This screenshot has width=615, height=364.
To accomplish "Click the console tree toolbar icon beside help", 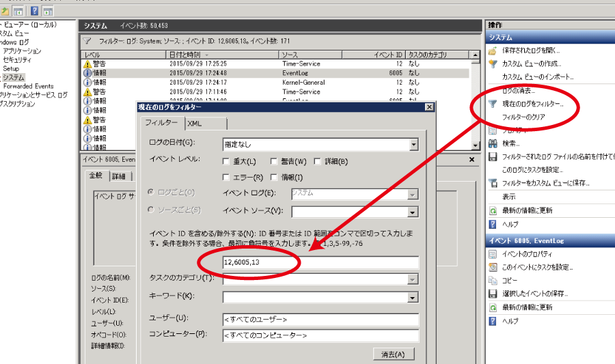I will point(18,11).
